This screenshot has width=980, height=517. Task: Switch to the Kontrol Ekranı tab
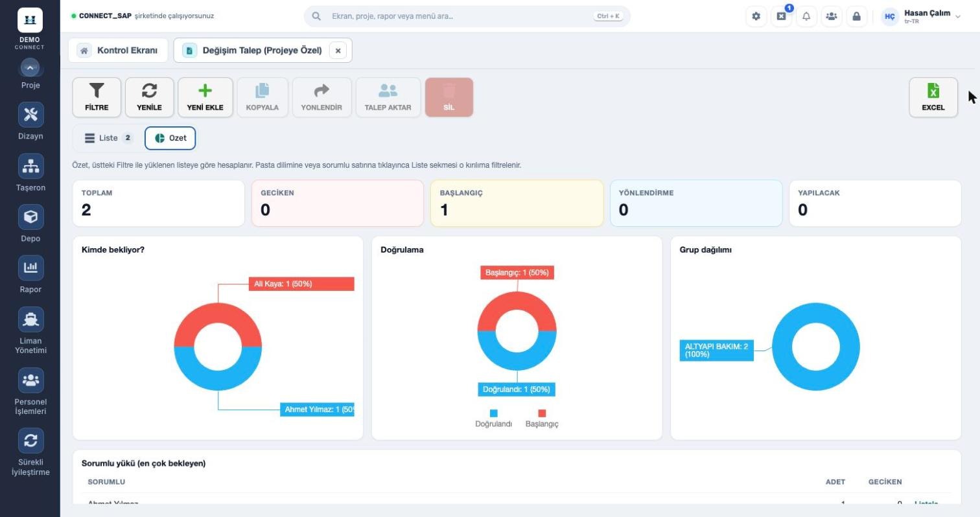[118, 50]
